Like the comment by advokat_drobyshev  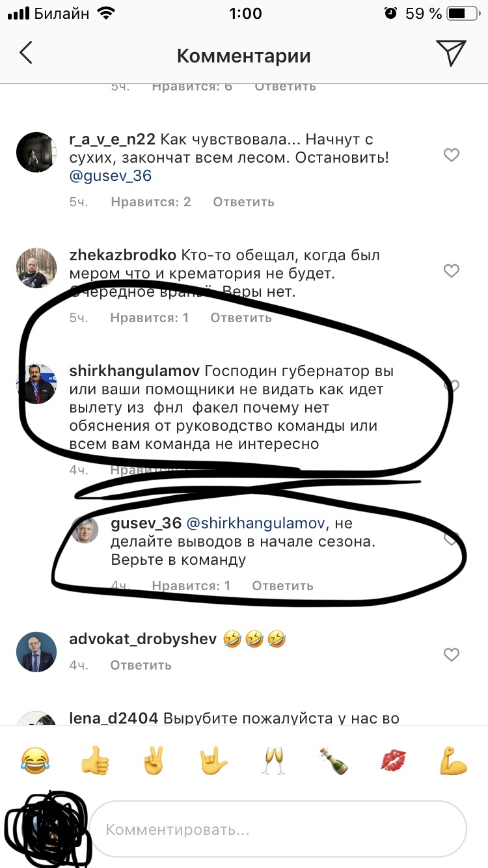(451, 655)
